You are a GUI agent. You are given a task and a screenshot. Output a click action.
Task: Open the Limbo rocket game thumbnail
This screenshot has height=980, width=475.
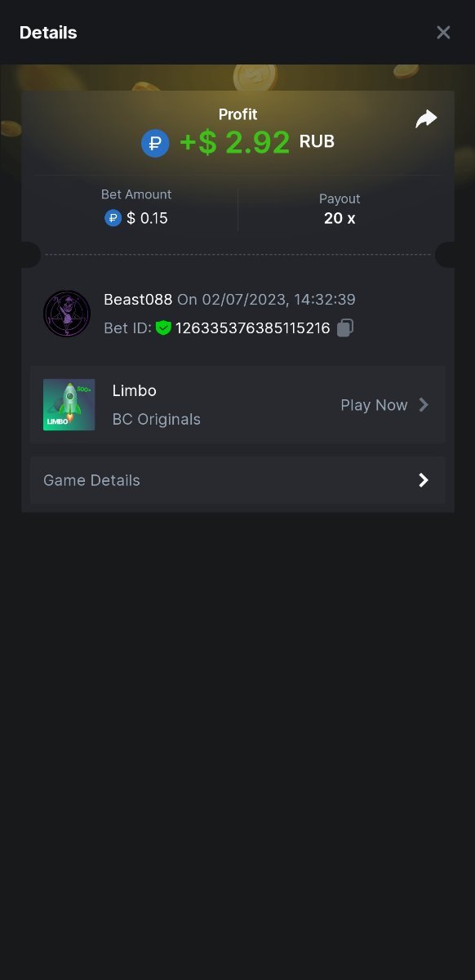pyautogui.click(x=69, y=404)
